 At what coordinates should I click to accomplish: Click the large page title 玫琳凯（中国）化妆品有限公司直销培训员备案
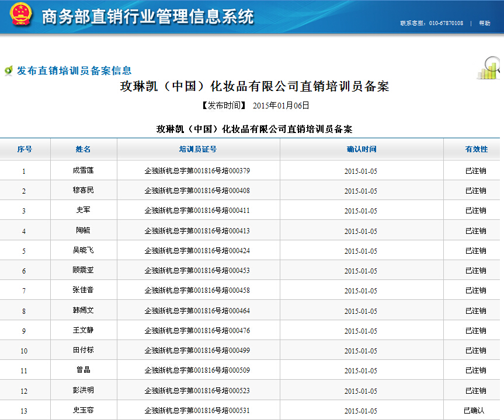pos(255,86)
